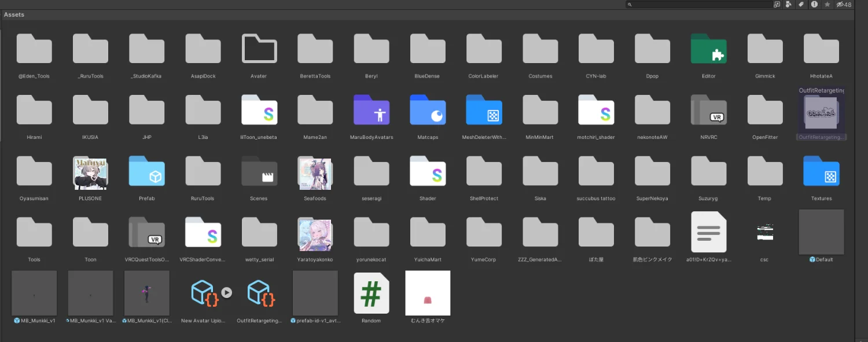Open the Matcaps folder
Viewport: 868px width, 342px height.
pyautogui.click(x=428, y=111)
